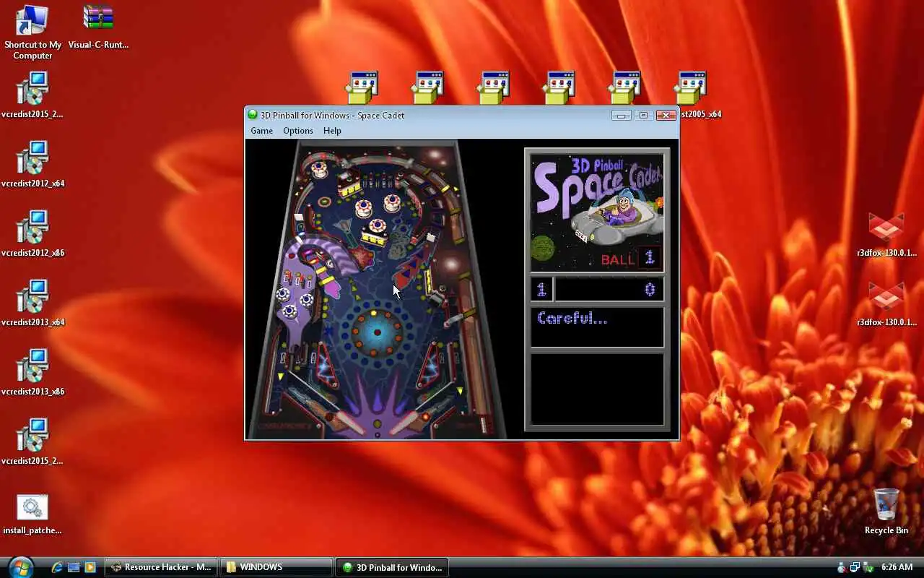Click the network icon in system tray
Viewport: 924px width, 578px height.
(x=855, y=567)
